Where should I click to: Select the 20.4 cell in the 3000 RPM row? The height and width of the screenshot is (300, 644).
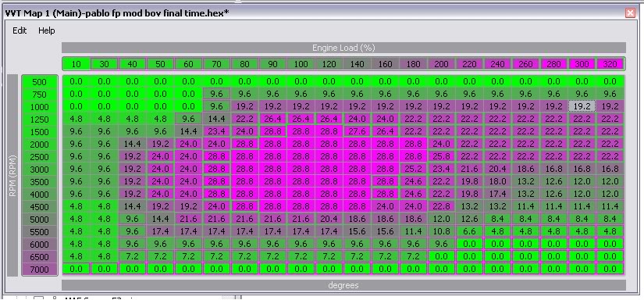pos(497,169)
